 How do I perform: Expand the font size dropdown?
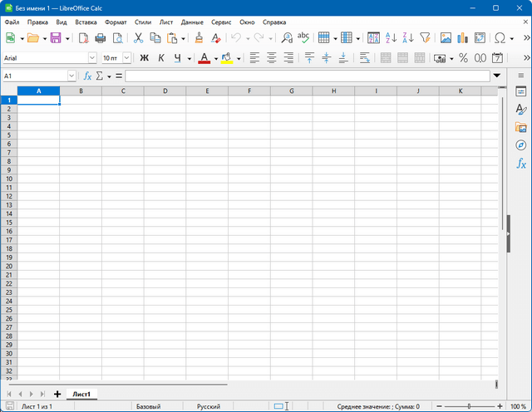click(x=126, y=58)
